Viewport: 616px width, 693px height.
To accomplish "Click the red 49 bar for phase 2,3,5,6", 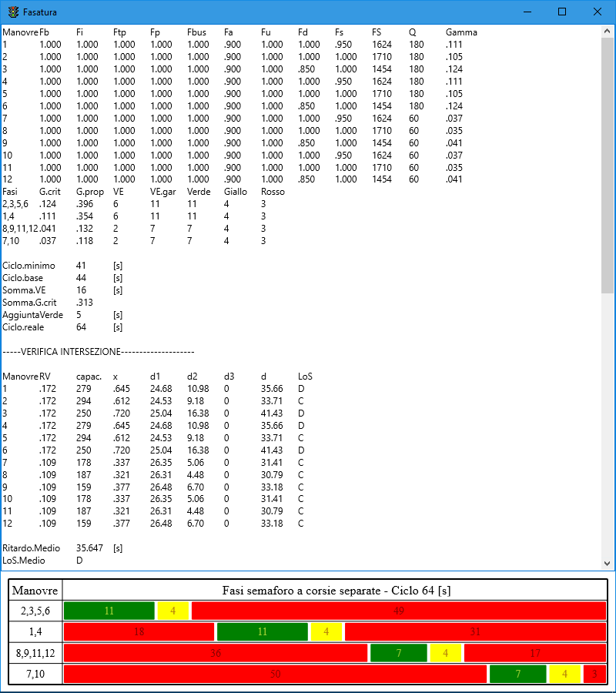I will point(399,611).
